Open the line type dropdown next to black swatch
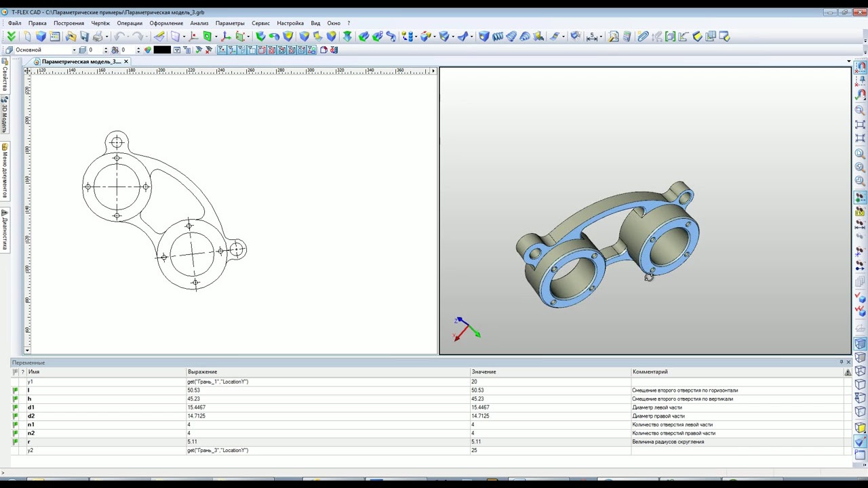Screen dimensions: 868x488 (x=177, y=49)
